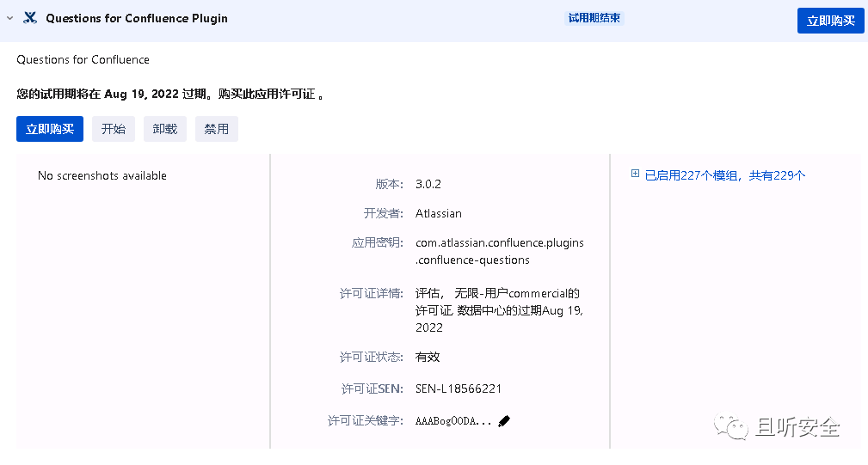Click the license status value 有效
Viewport: 868px width, 465px height.
tap(428, 358)
